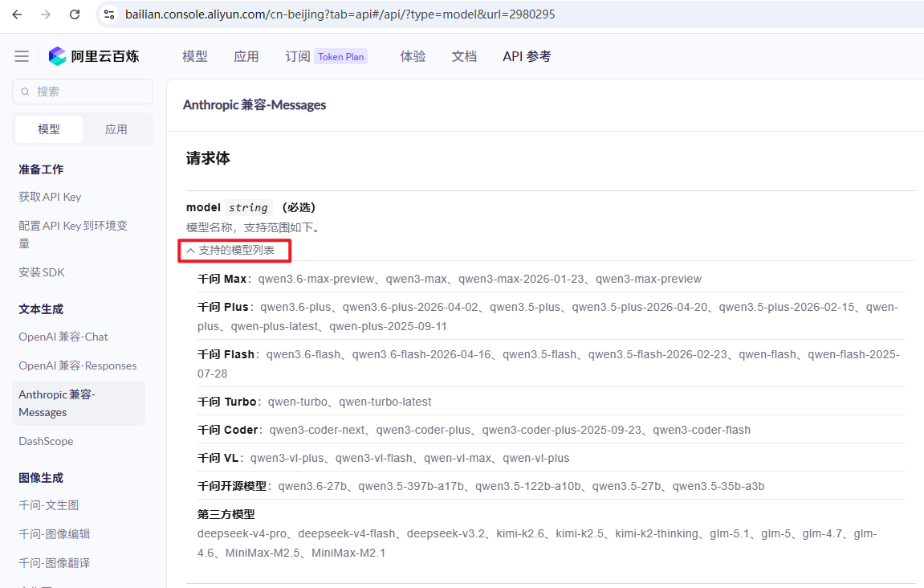Image resolution: width=924 pixels, height=588 pixels.
Task: Reload the page
Action: [74, 14]
